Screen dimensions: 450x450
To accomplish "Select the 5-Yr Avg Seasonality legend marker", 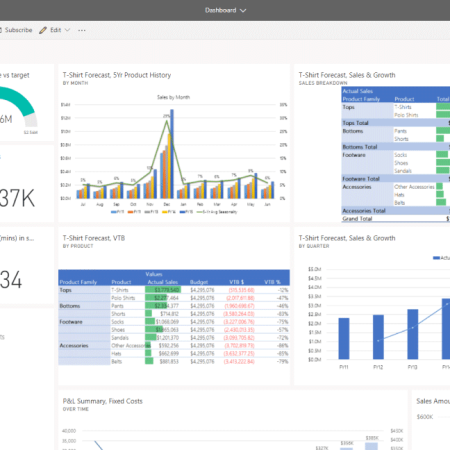I will click(200, 212).
